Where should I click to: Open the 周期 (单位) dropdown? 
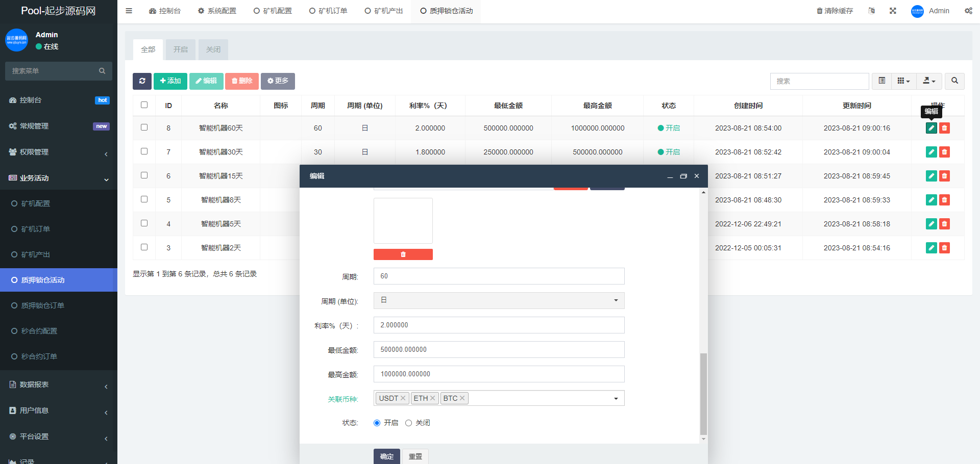coord(499,300)
